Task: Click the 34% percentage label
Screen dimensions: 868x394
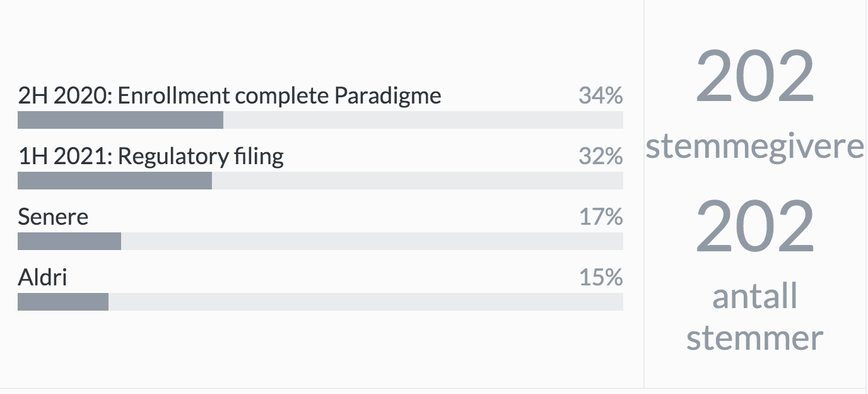Action: pos(601,95)
